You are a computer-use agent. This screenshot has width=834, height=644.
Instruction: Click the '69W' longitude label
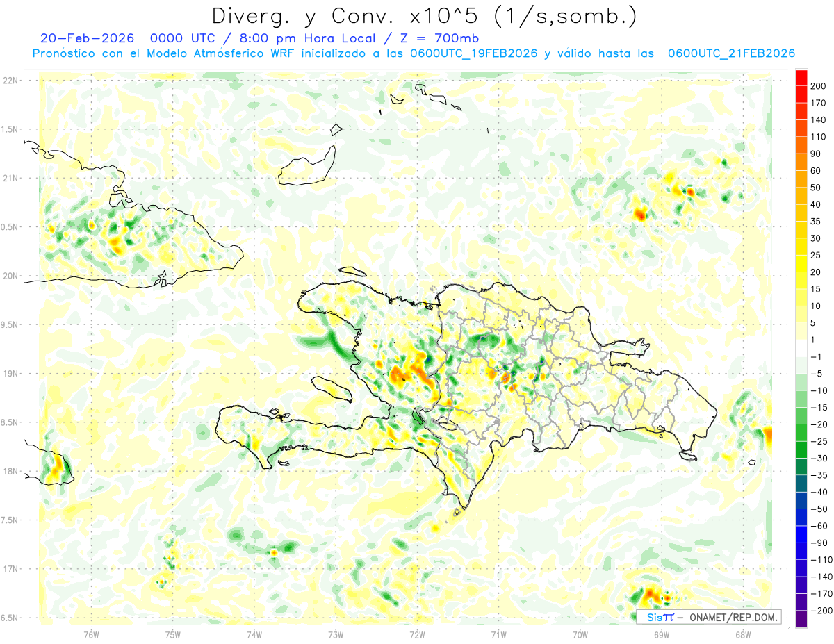pyautogui.click(x=662, y=635)
